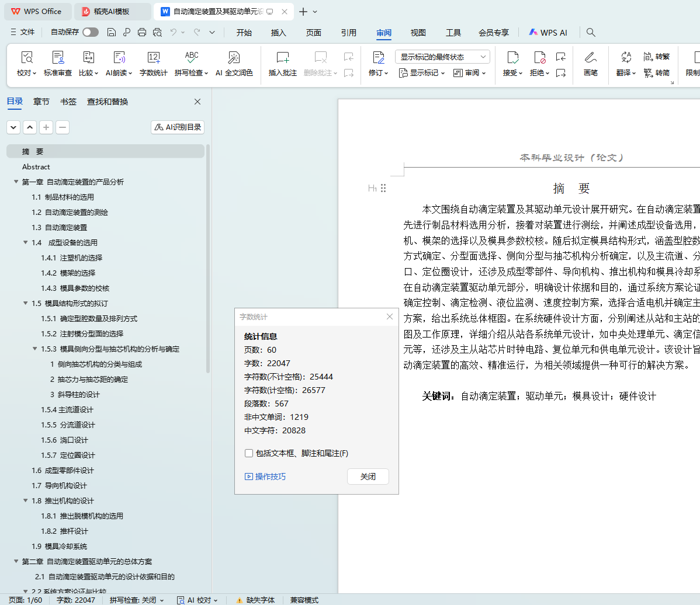Click the AI识别目录 button
Image resolution: width=700 pixels, height=605 pixels.
pyautogui.click(x=178, y=127)
